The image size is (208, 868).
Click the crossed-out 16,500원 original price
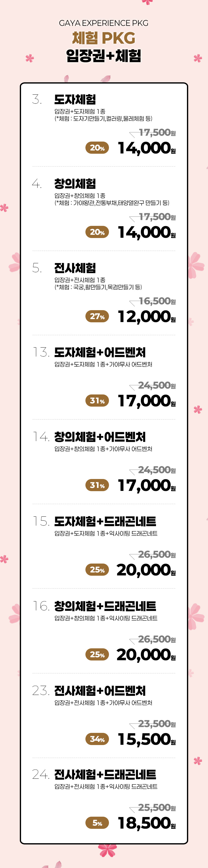point(157,301)
